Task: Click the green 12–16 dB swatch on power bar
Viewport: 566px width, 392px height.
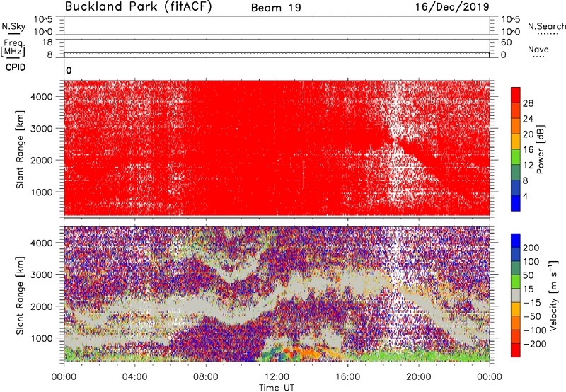Action: click(x=516, y=156)
